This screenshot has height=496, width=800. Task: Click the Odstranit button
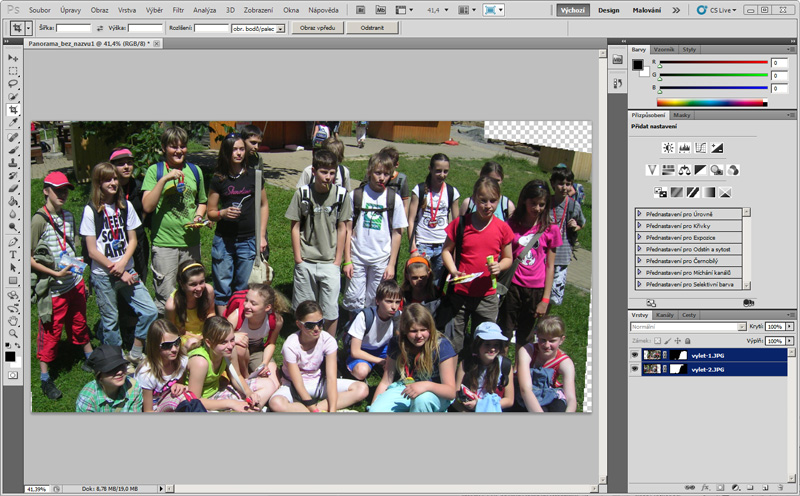[372, 28]
